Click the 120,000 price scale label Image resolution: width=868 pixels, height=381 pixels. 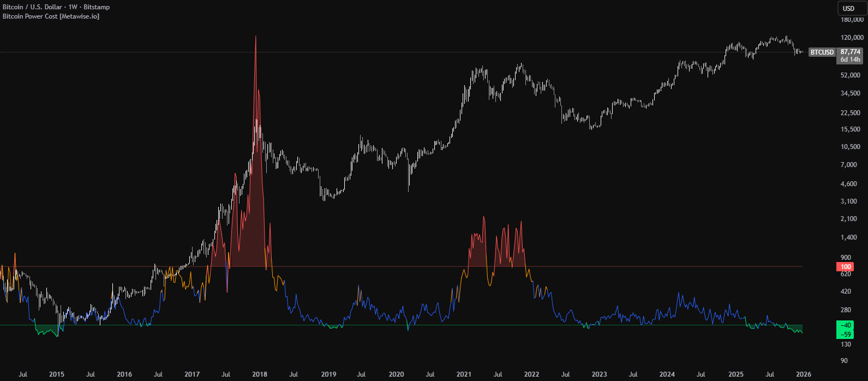[x=852, y=38]
